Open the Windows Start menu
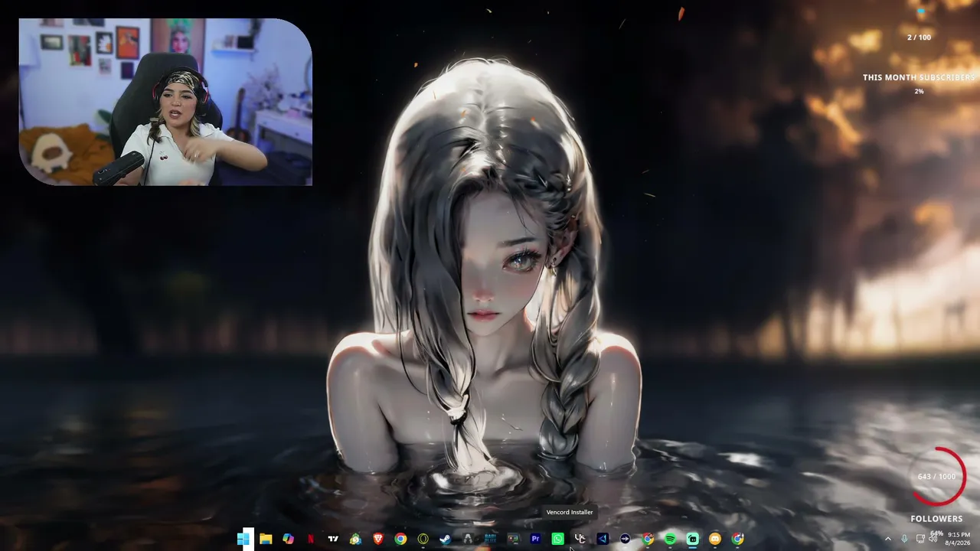Screen dimensions: 980x551 tap(243, 539)
